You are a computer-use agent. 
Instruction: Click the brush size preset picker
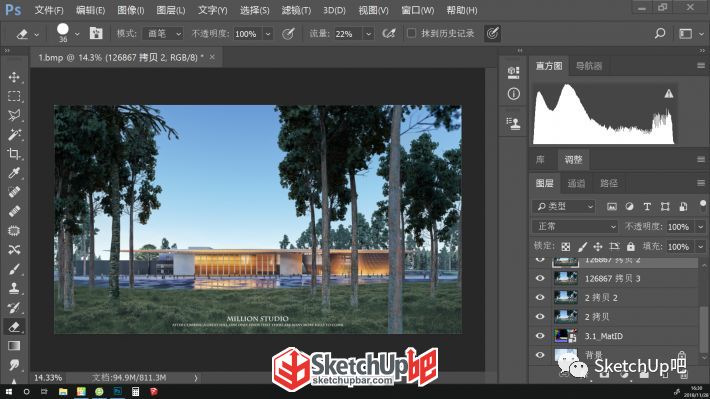point(67,33)
